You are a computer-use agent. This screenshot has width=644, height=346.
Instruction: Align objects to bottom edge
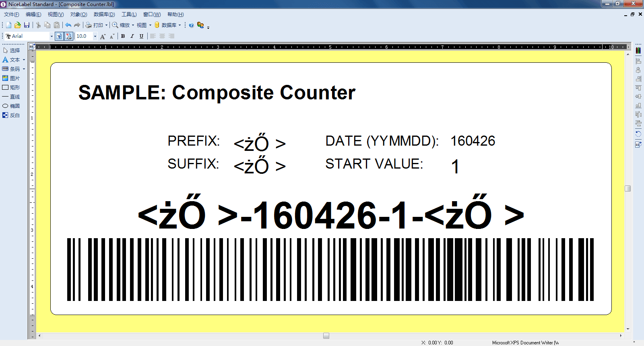click(638, 105)
